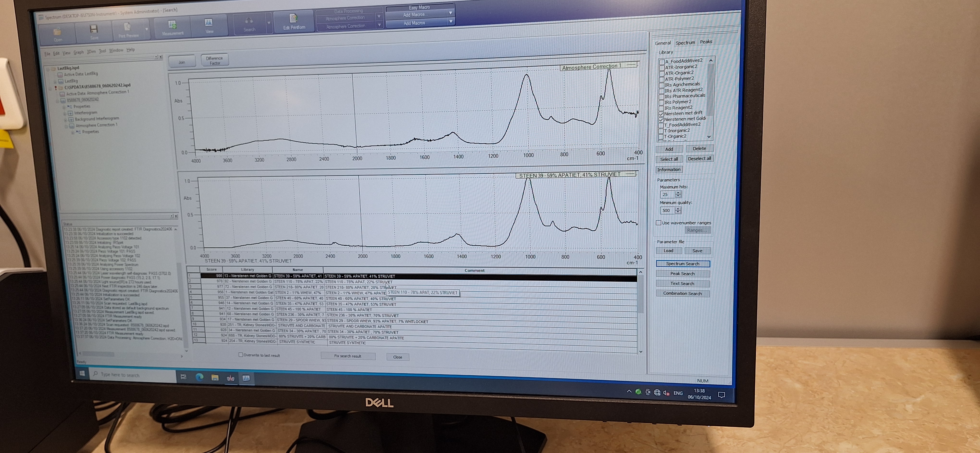
Task: Open the notification center icon in the tray
Action: tap(721, 395)
